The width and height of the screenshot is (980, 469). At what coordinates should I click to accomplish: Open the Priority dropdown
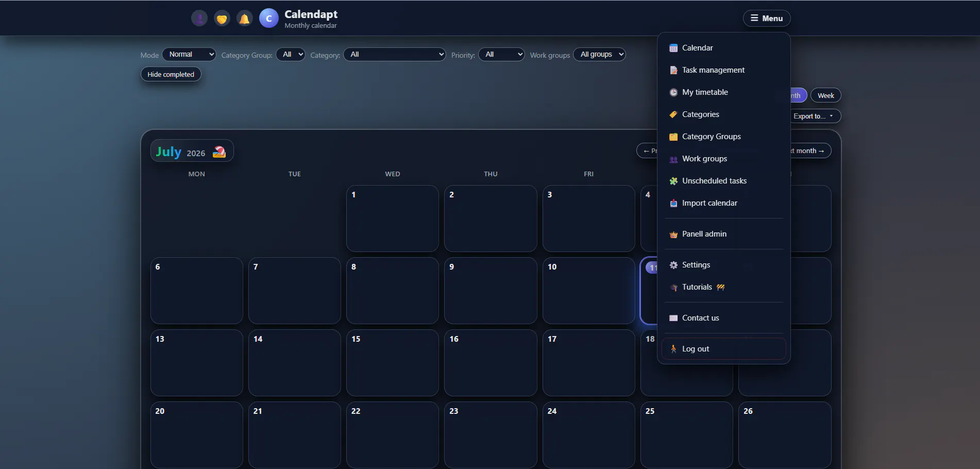coord(501,54)
